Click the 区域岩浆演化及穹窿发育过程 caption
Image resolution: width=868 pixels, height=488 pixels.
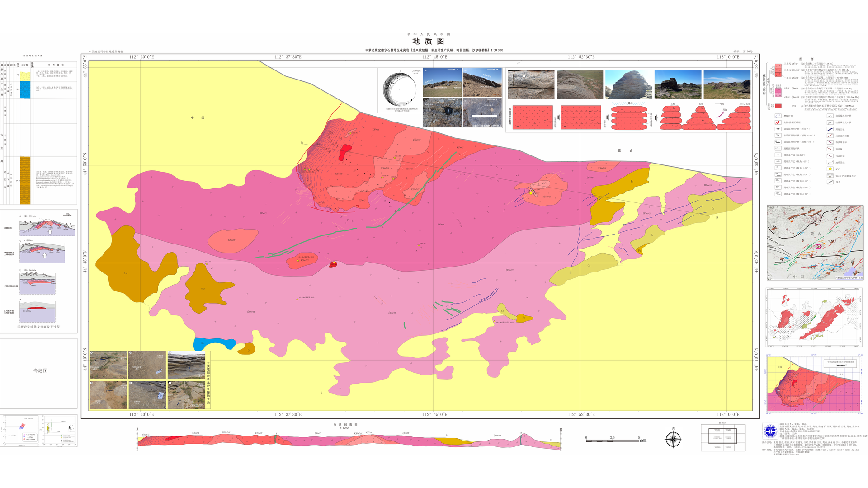(x=38, y=327)
